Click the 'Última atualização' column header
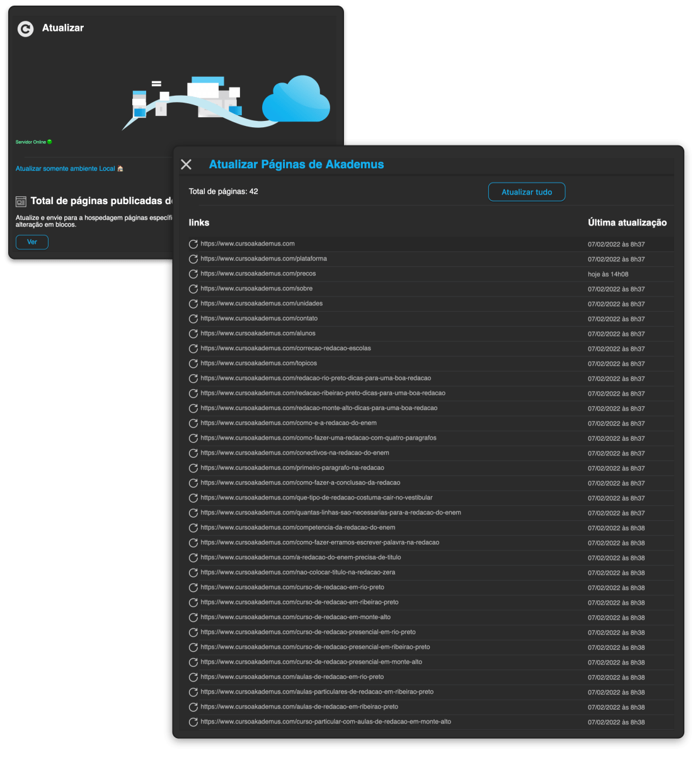 pyautogui.click(x=627, y=223)
